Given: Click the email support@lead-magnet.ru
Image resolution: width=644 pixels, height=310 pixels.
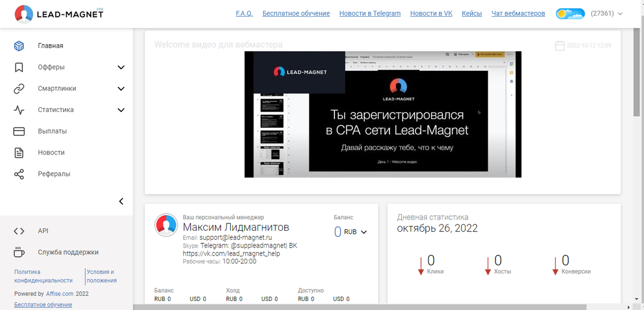Looking at the screenshot, I should 236,237.
